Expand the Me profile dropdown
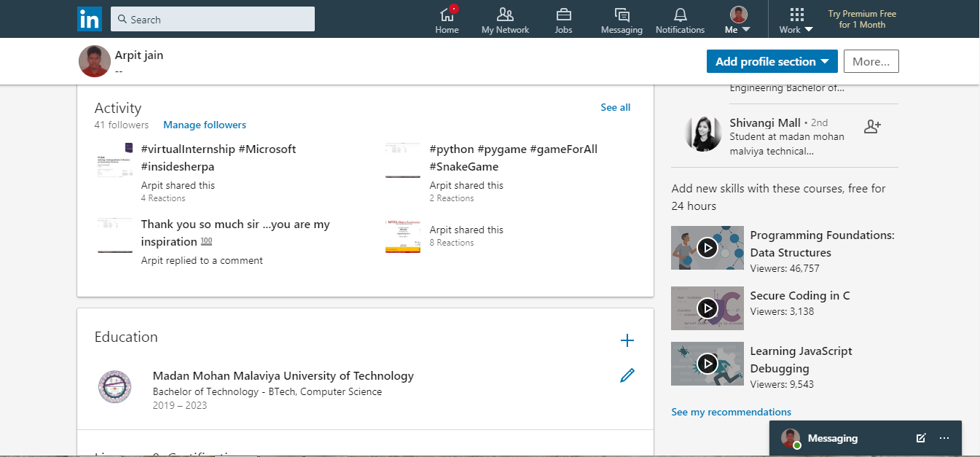 [x=738, y=20]
